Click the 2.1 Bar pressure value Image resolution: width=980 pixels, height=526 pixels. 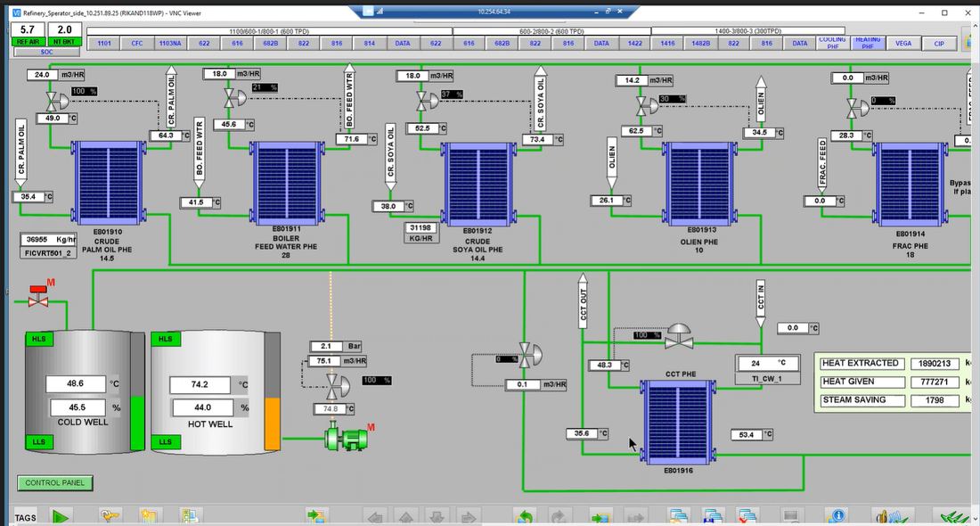pyautogui.click(x=326, y=346)
